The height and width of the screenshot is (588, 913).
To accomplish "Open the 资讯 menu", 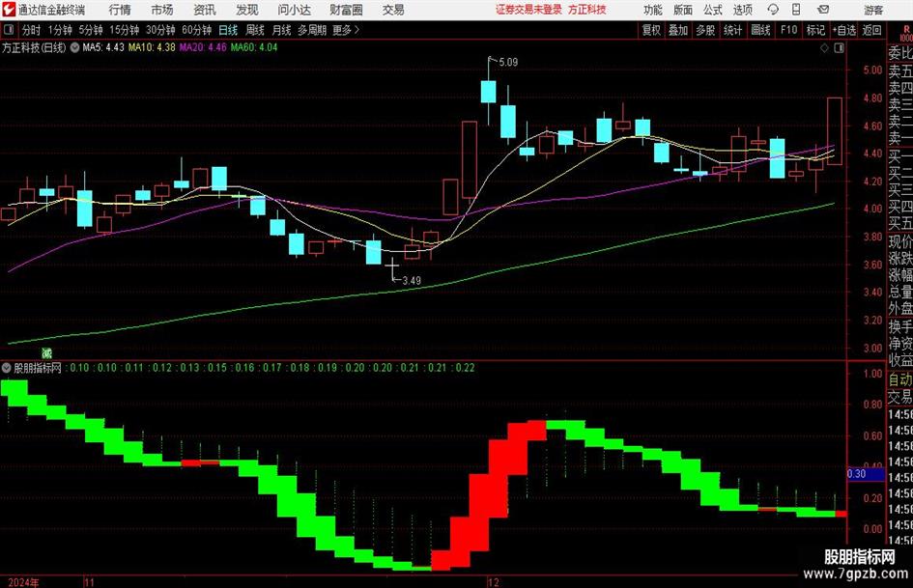I will tap(205, 10).
